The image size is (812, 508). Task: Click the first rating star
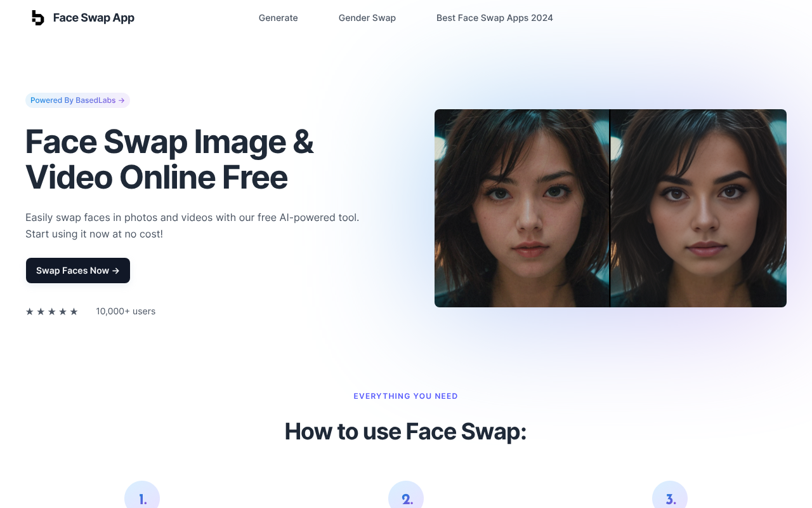pyautogui.click(x=30, y=311)
